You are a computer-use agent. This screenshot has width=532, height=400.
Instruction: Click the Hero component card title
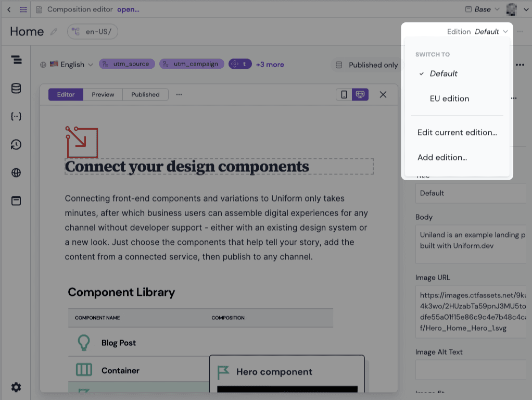click(x=274, y=372)
